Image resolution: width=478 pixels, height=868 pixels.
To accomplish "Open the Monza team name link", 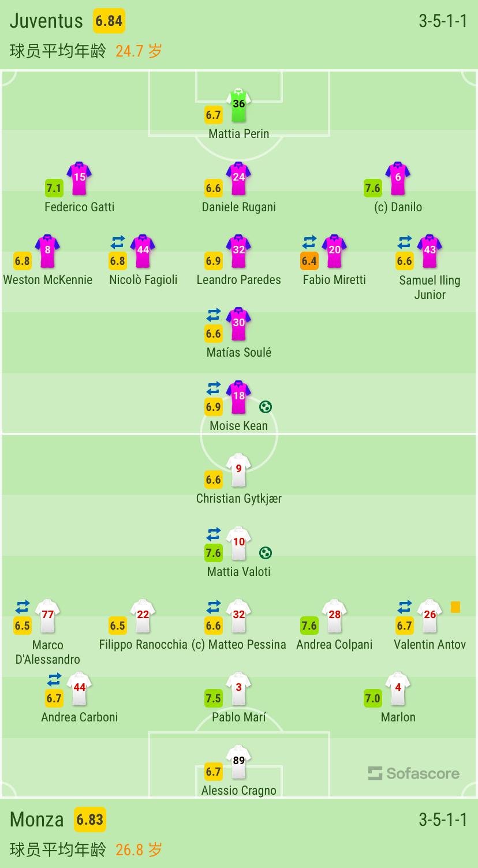I will [37, 820].
